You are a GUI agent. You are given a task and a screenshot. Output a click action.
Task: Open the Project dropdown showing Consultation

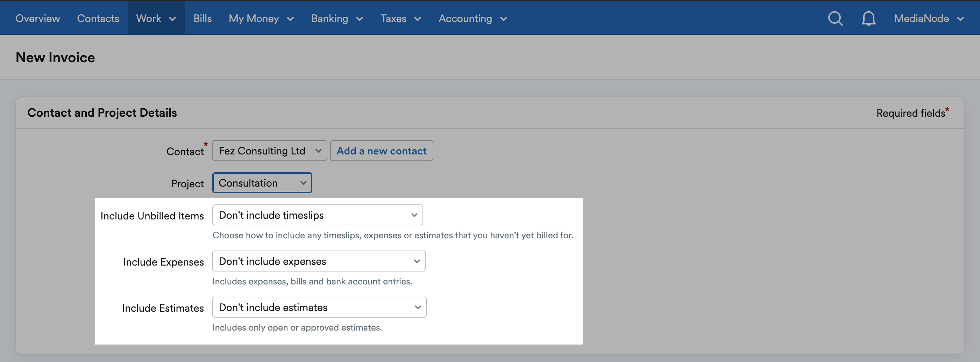[262, 183]
